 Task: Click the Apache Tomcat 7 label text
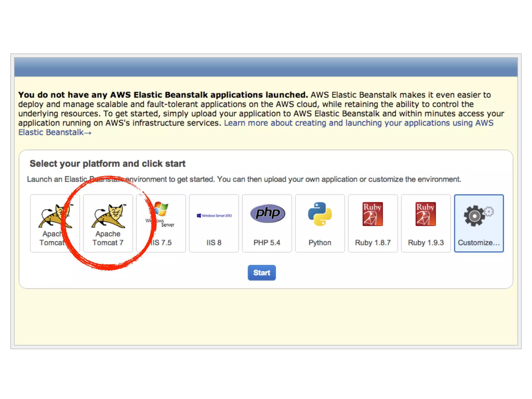[x=108, y=238]
